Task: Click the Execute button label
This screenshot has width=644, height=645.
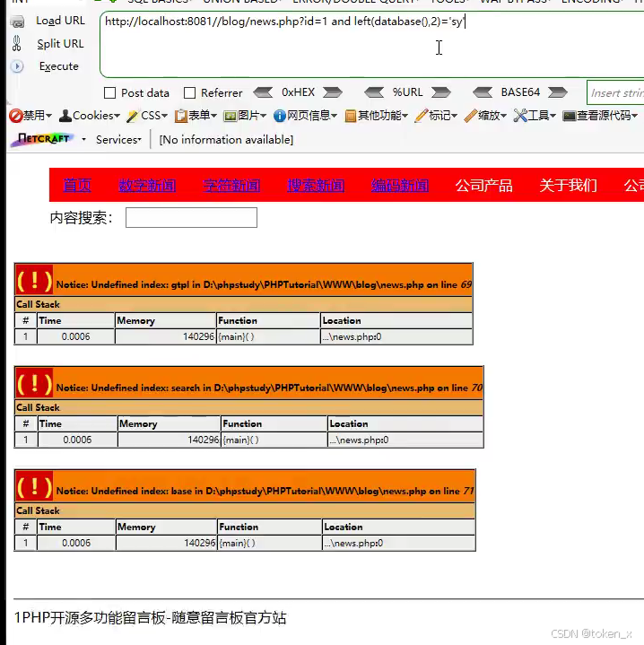Action: [x=59, y=66]
